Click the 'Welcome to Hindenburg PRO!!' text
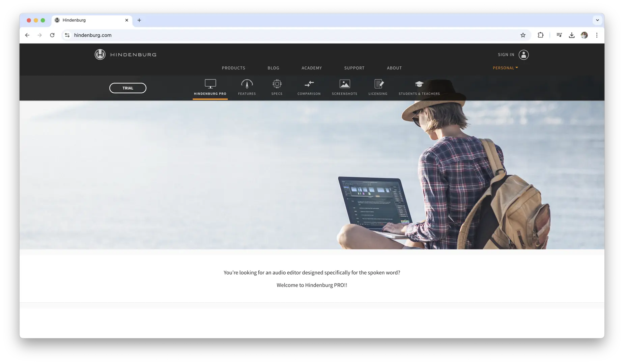 coord(312,285)
